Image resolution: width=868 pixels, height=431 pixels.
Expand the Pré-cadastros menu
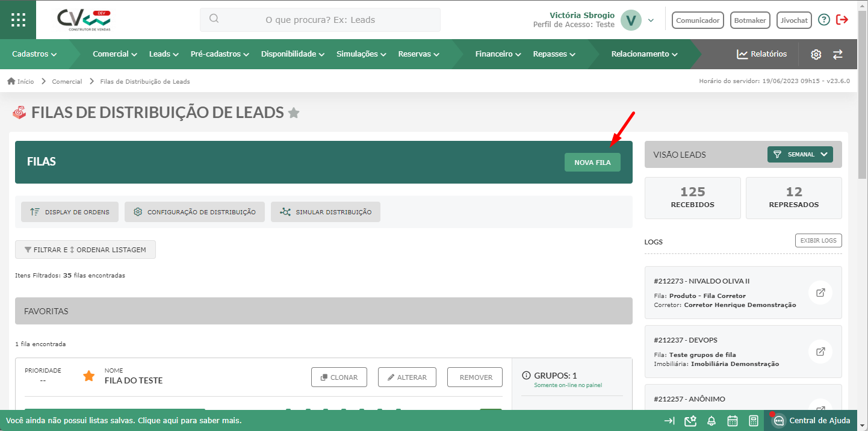tap(220, 54)
